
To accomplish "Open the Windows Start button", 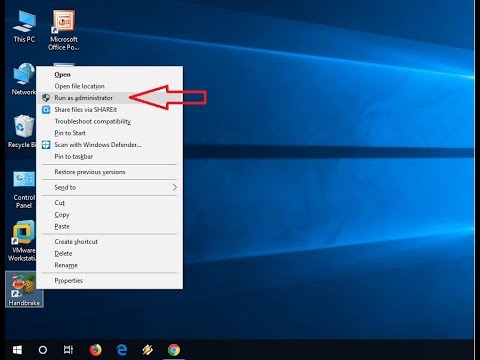I will click(17, 350).
